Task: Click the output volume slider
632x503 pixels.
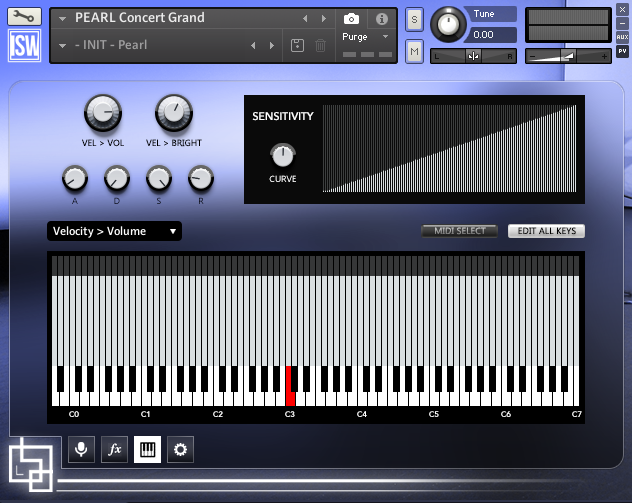Action: click(568, 56)
